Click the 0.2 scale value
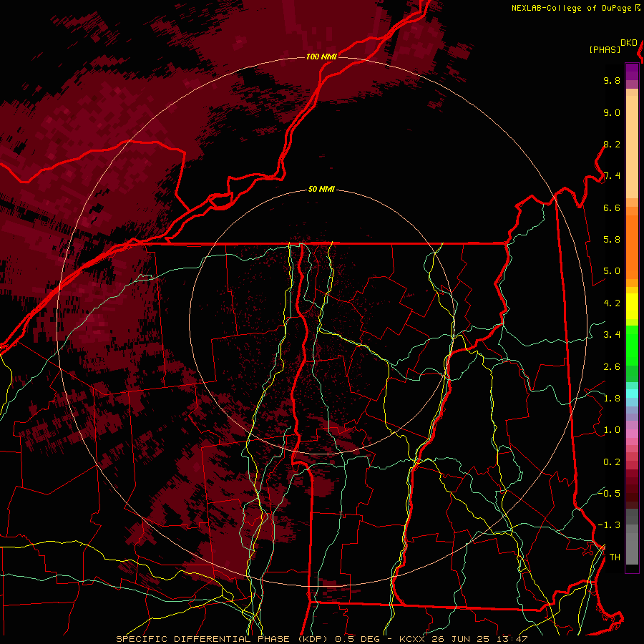The image size is (644, 644). tap(612, 462)
